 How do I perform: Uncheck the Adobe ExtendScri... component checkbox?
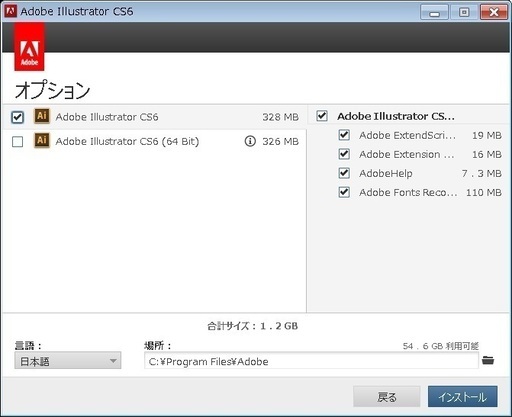tap(344, 135)
